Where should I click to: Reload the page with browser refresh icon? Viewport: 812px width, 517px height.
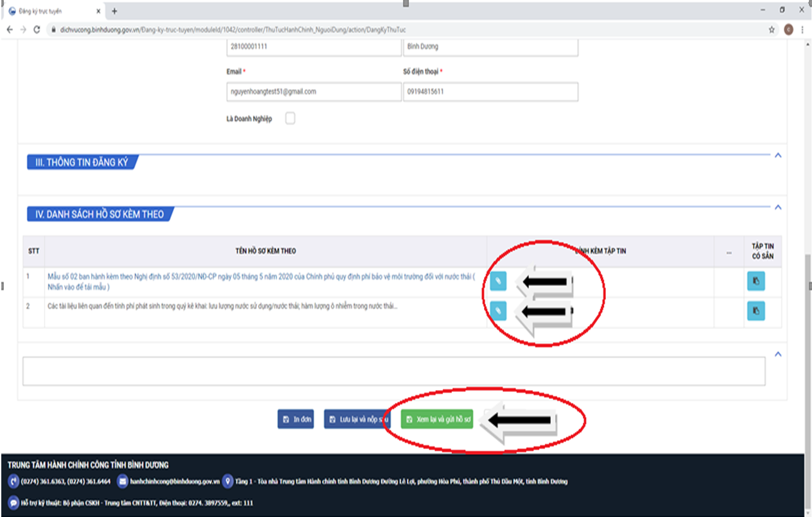(x=37, y=30)
